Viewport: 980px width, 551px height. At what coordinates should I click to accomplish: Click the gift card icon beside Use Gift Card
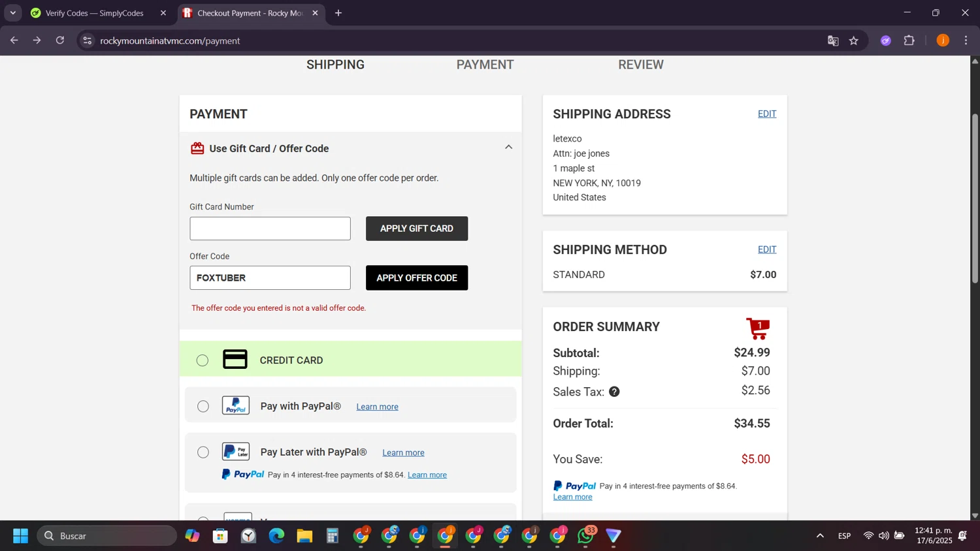[x=197, y=149]
